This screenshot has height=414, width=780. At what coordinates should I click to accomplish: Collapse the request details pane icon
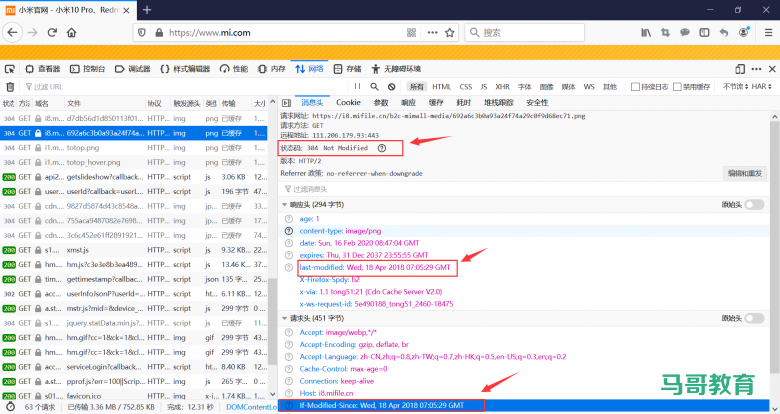click(x=286, y=103)
